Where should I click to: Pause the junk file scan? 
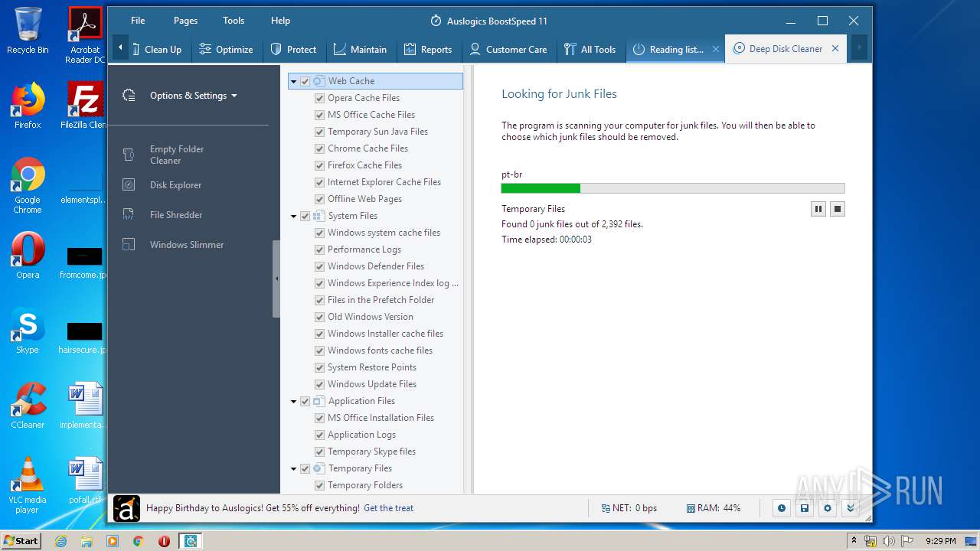[x=818, y=209]
